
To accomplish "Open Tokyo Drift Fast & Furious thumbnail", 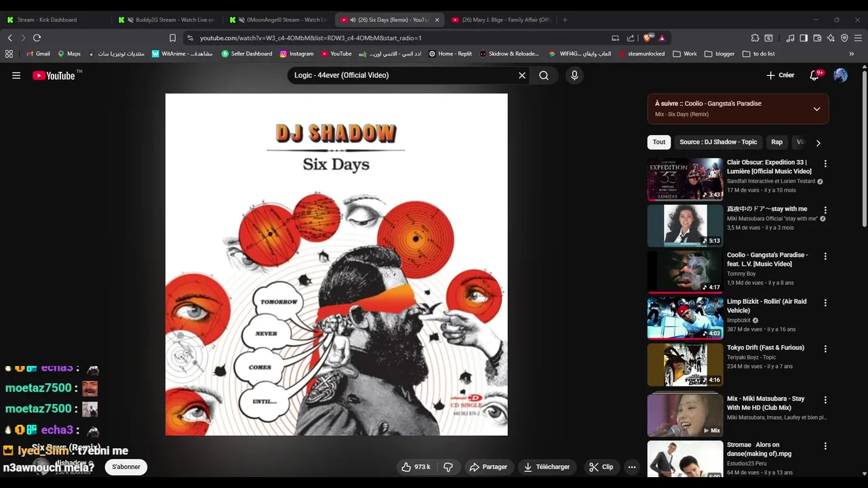I will tap(685, 365).
